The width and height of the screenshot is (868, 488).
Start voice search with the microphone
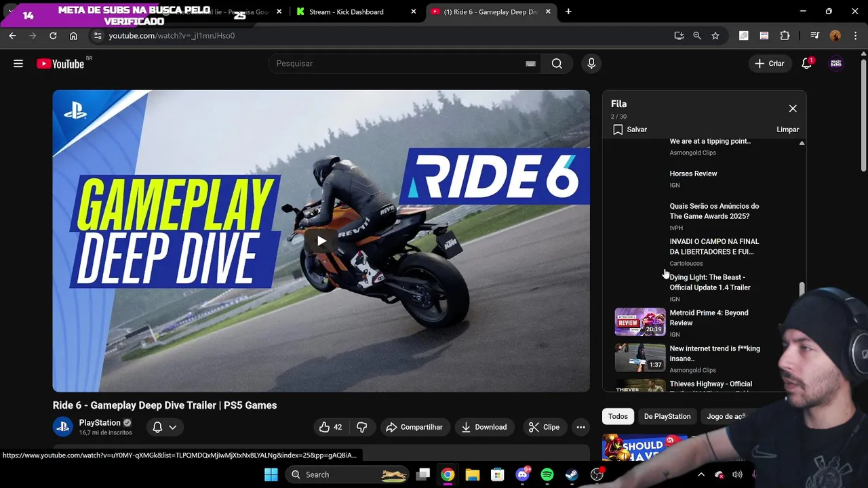(591, 64)
